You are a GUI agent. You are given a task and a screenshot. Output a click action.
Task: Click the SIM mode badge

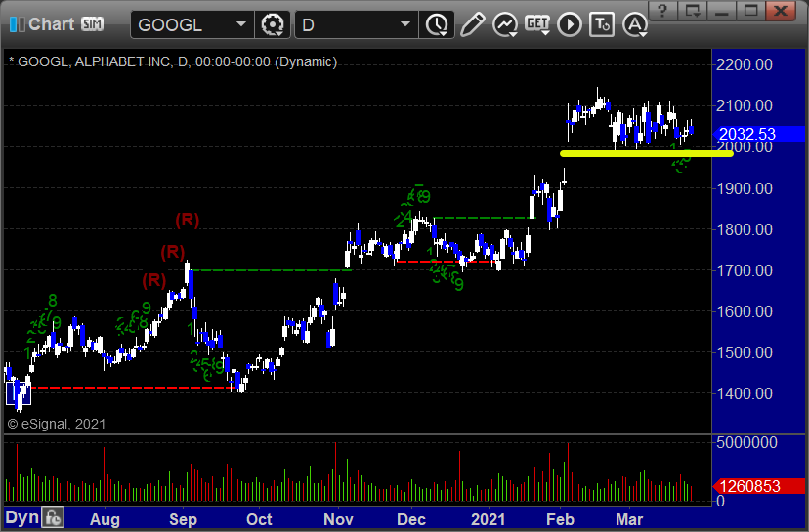click(x=93, y=24)
